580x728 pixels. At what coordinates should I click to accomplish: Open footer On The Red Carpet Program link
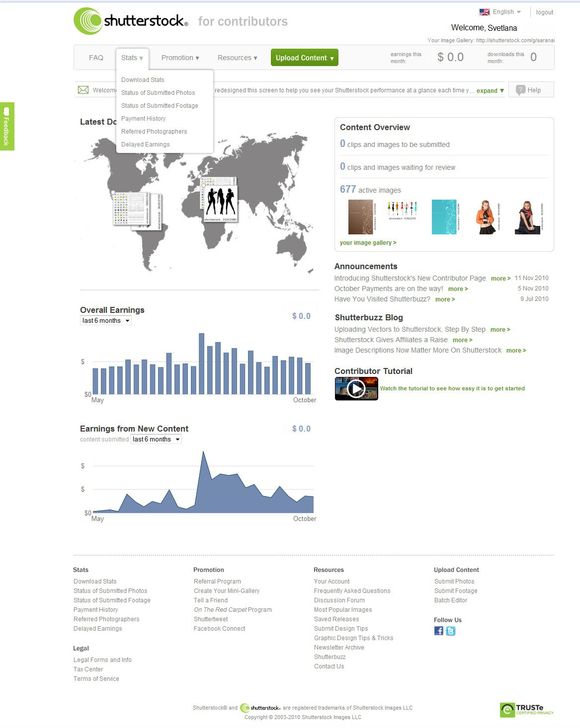(233, 609)
